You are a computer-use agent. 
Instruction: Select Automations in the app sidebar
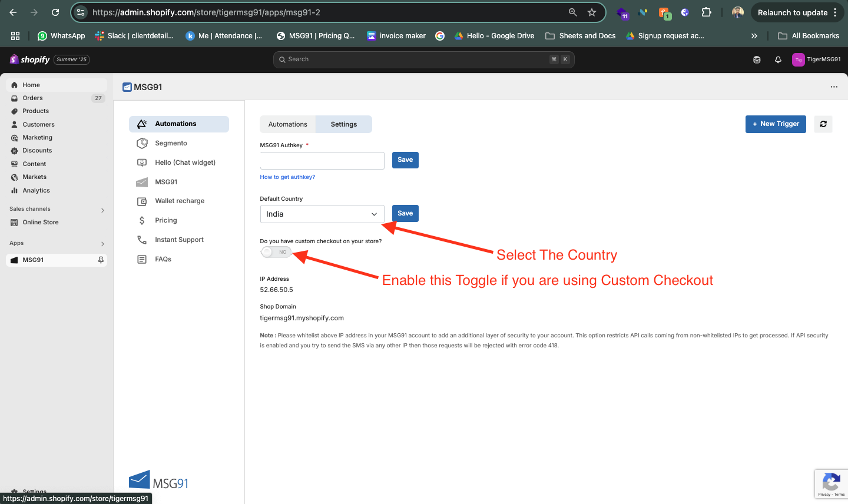(178, 124)
